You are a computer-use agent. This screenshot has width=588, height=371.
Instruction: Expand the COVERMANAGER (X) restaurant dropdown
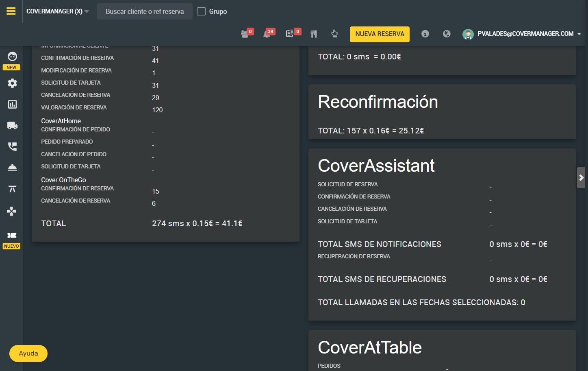tap(57, 11)
